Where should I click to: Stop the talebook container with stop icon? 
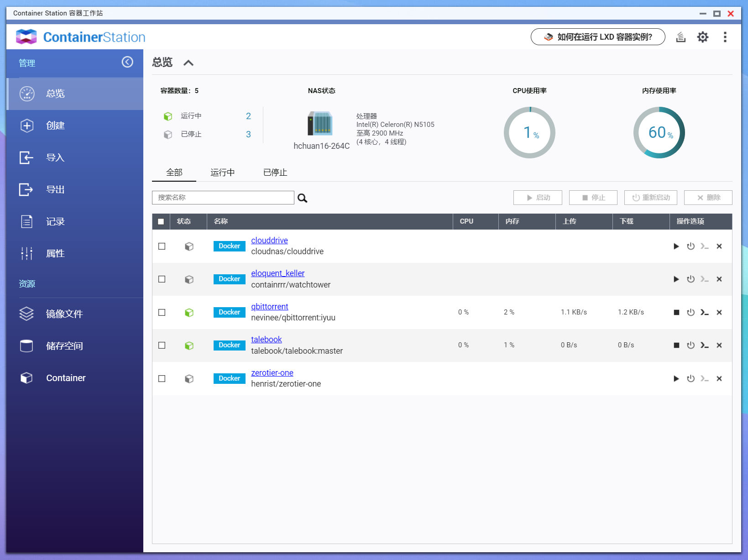click(x=676, y=345)
